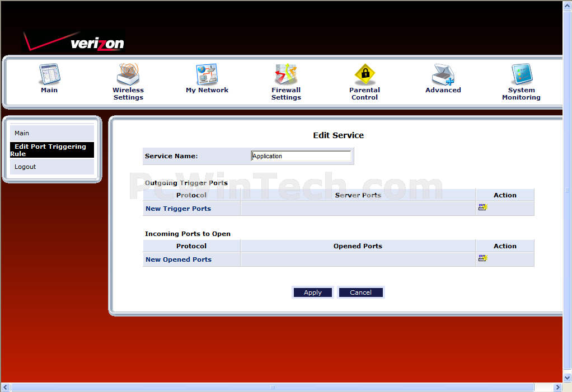Viewport: 572px width, 392px height.
Task: Open the Advanced settings icon
Action: [443, 74]
